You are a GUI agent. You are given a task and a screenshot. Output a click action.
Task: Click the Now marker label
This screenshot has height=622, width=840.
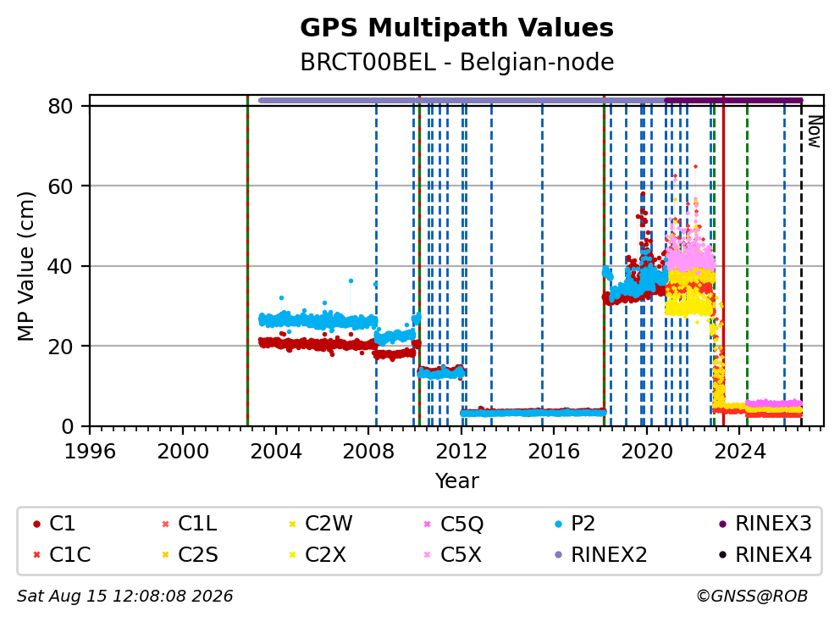point(815,132)
